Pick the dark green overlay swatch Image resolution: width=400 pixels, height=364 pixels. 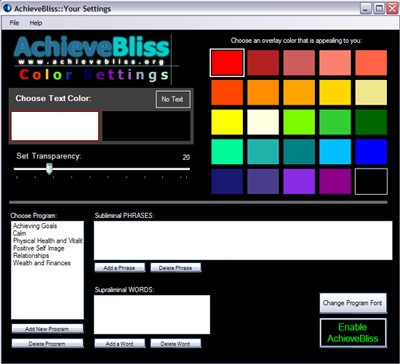click(371, 122)
